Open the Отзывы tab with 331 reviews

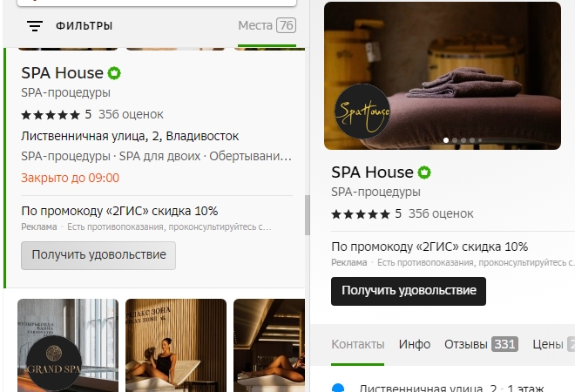pyautogui.click(x=481, y=344)
